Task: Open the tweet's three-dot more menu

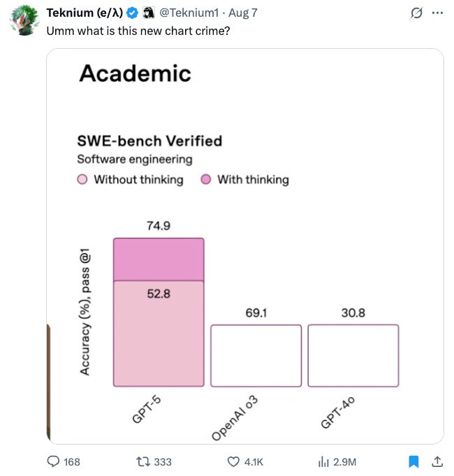Action: (438, 13)
